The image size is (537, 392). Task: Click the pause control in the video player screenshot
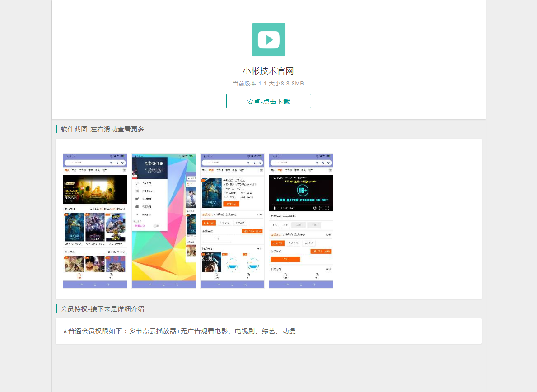tap(275, 208)
